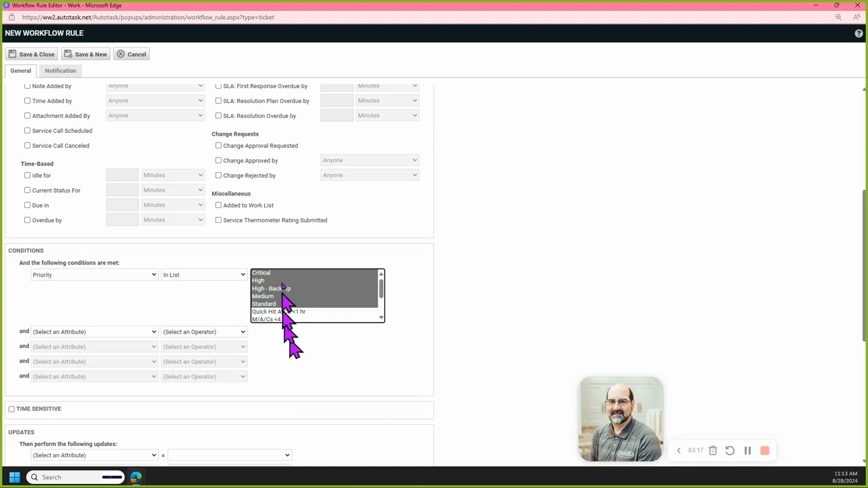Select the General tab

point(20,70)
